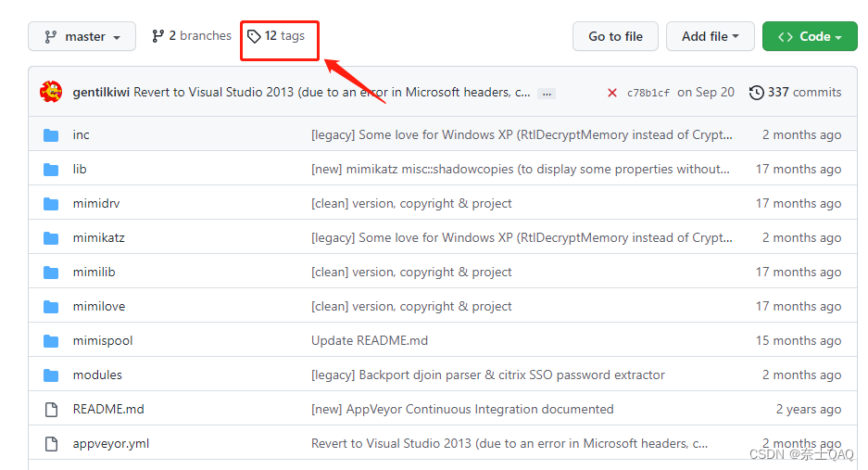Open the inc folder

[81, 134]
